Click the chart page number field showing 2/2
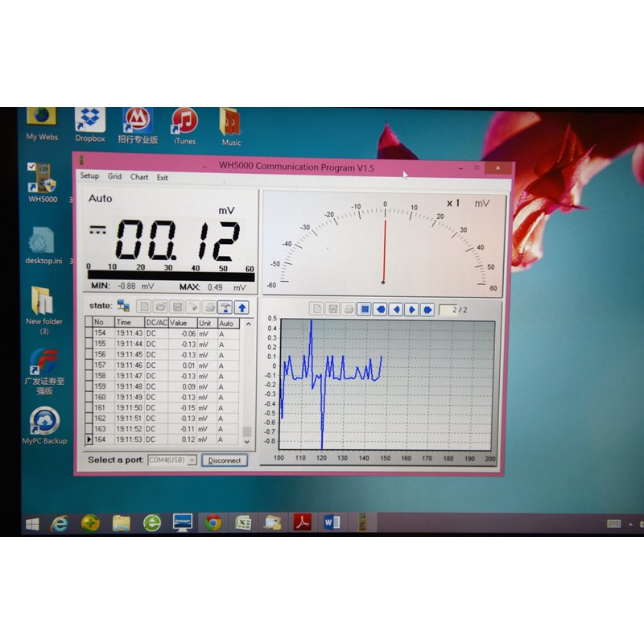This screenshot has width=644, height=644. [x=455, y=310]
